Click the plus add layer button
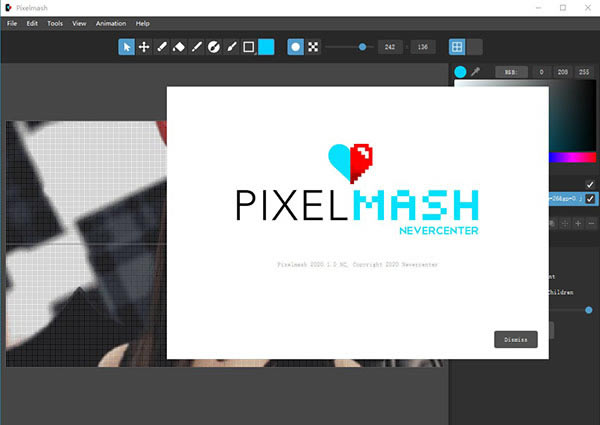 point(578,223)
